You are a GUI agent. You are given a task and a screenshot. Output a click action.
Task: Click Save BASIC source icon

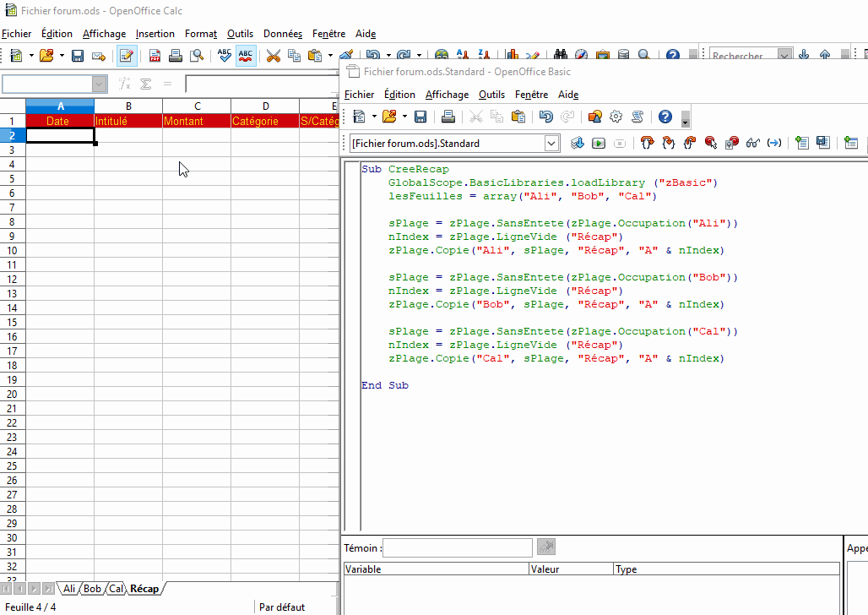point(823,144)
